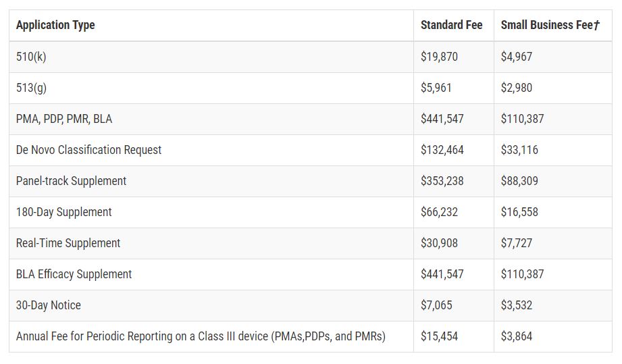Click the 180-Day Supplement row label
622x364 pixels.
pos(63,212)
